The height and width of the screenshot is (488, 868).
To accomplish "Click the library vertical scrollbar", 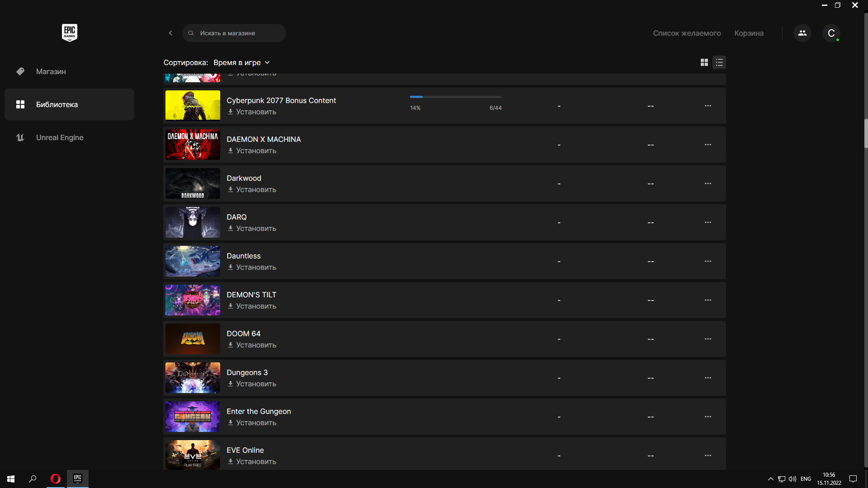I will (866, 134).
